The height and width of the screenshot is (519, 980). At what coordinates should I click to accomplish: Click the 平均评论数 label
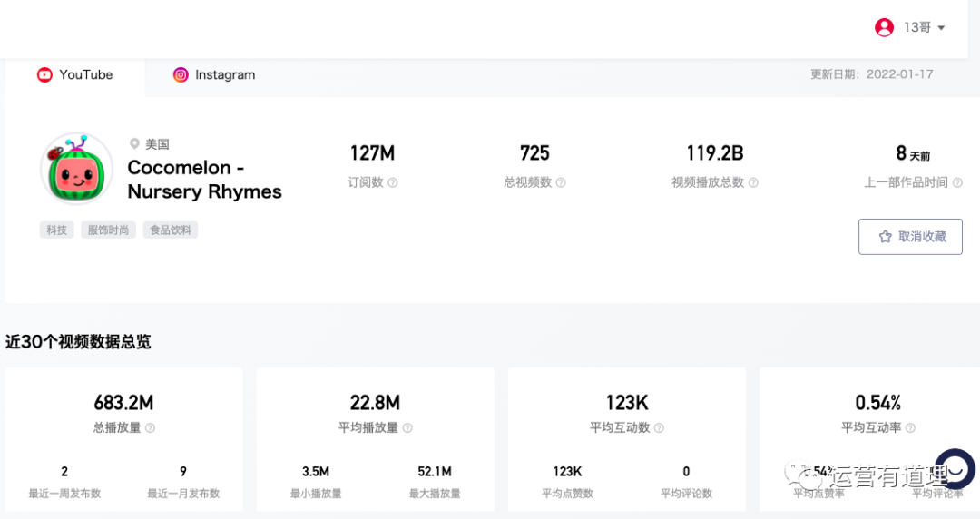pyautogui.click(x=686, y=494)
